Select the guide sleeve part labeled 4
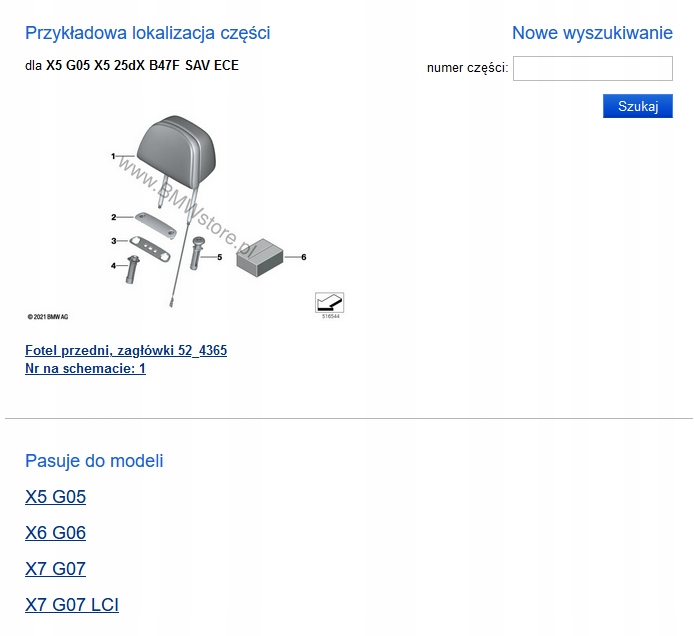The image size is (694, 636). (132, 269)
